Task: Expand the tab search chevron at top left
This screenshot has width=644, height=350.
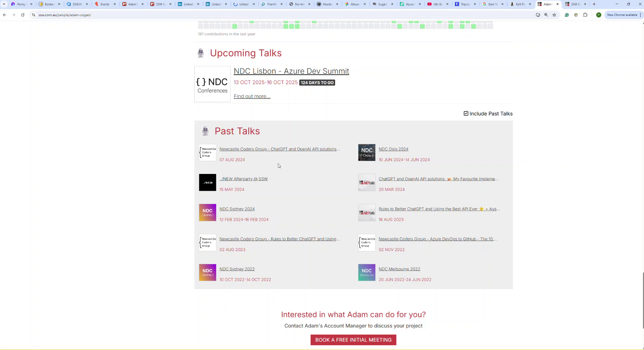Action: point(4,4)
